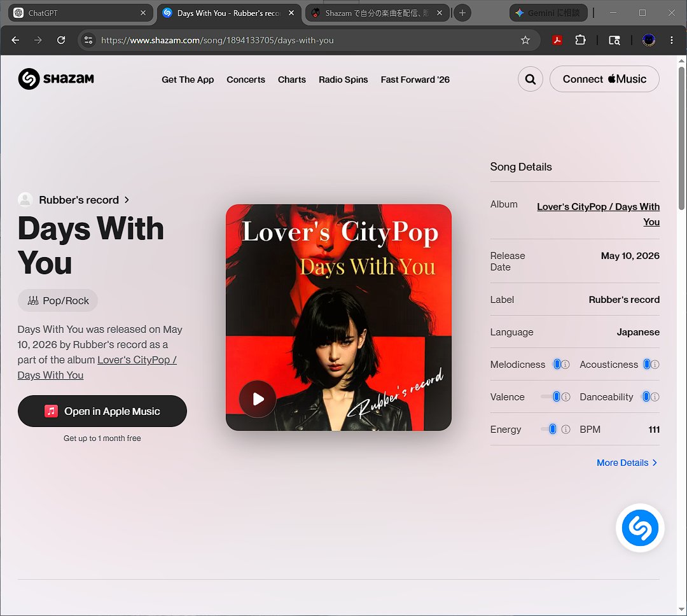The width and height of the screenshot is (687, 616).
Task: Open the search magnifier icon
Action: click(530, 80)
